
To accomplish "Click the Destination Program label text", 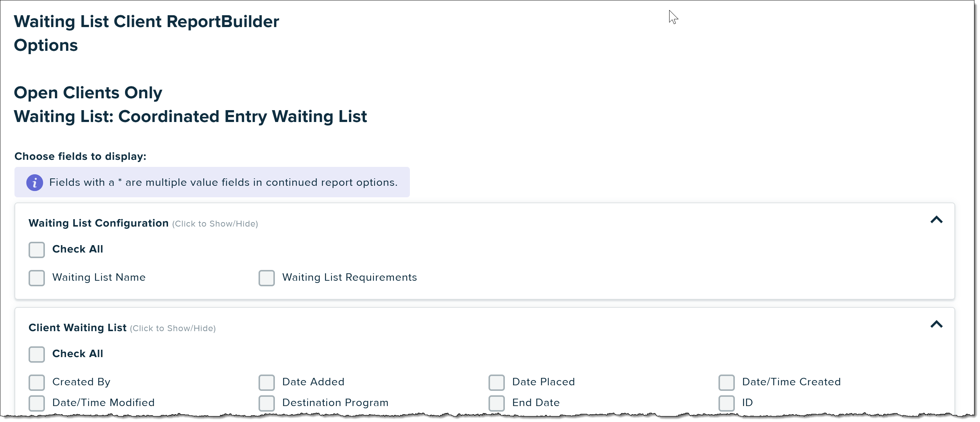I will click(335, 403).
